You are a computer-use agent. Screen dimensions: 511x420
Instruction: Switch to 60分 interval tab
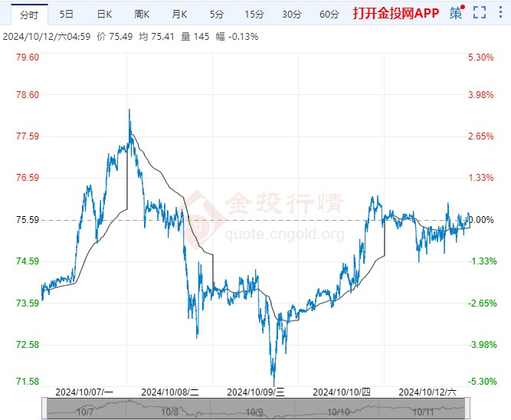tap(329, 14)
